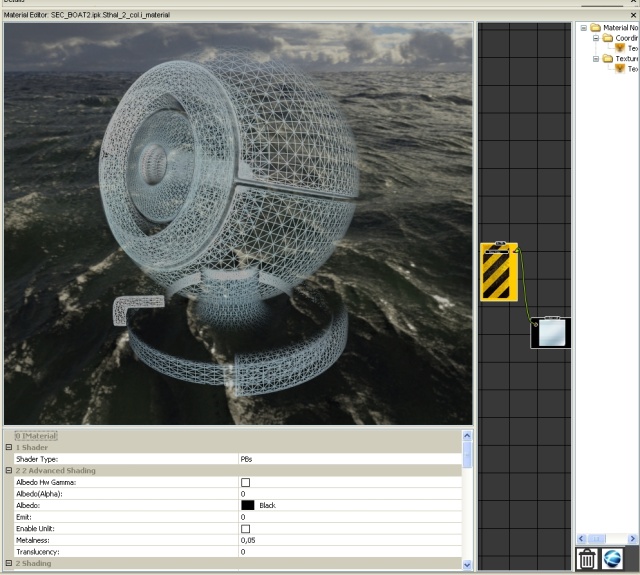Image resolution: width=640 pixels, height=575 pixels.
Task: Click the trash can delete icon
Action: [x=587, y=558]
